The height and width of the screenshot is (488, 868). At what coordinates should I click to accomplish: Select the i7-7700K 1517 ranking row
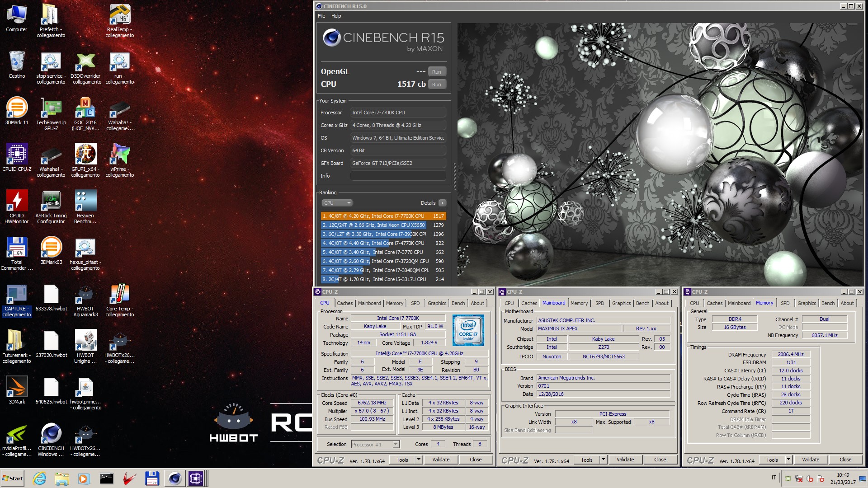pos(383,216)
